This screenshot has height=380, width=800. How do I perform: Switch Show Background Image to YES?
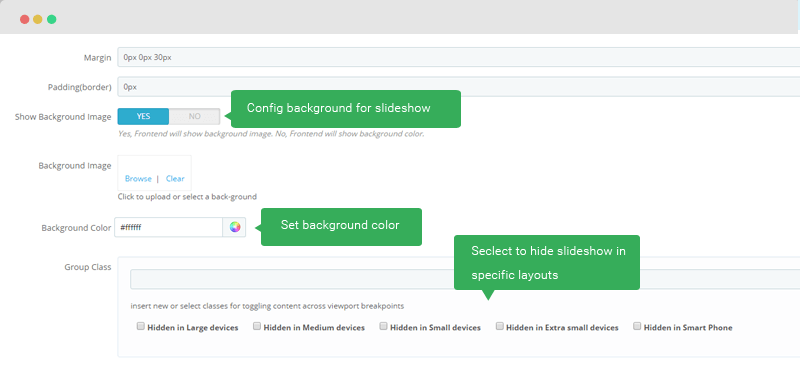143,116
